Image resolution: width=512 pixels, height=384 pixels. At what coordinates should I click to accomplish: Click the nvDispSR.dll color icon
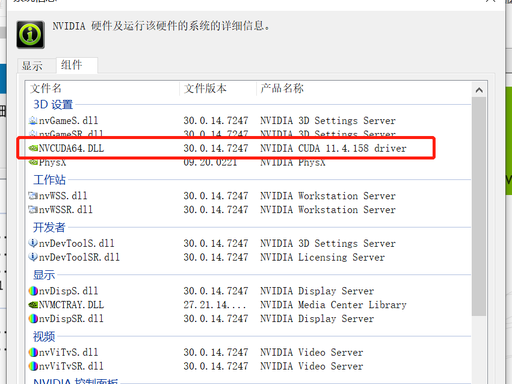(33, 319)
